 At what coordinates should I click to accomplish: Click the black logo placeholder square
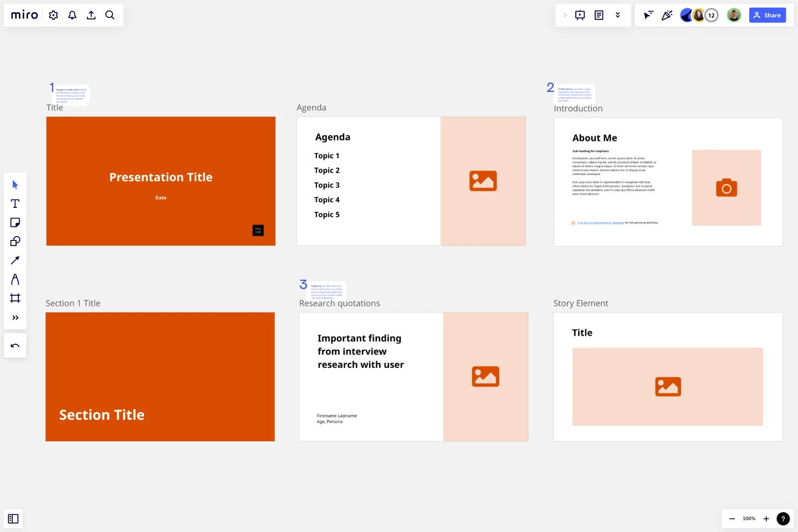[258, 231]
